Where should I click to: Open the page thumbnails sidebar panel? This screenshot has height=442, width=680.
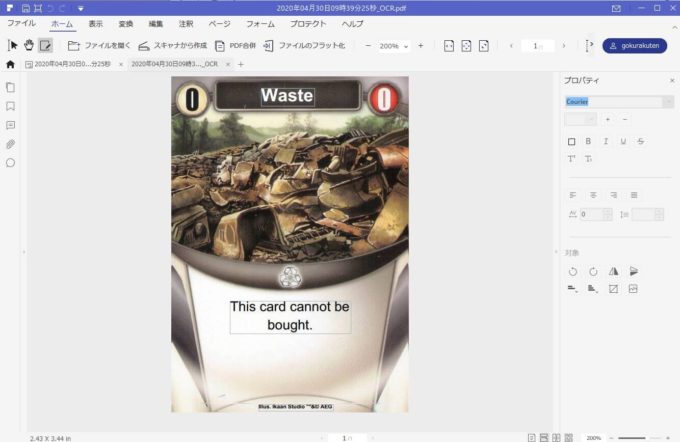[x=10, y=88]
